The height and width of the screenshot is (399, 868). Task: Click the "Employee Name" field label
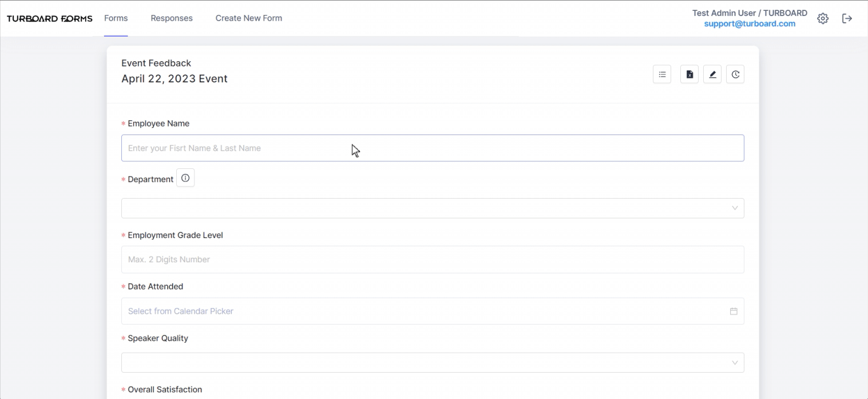[158, 124]
